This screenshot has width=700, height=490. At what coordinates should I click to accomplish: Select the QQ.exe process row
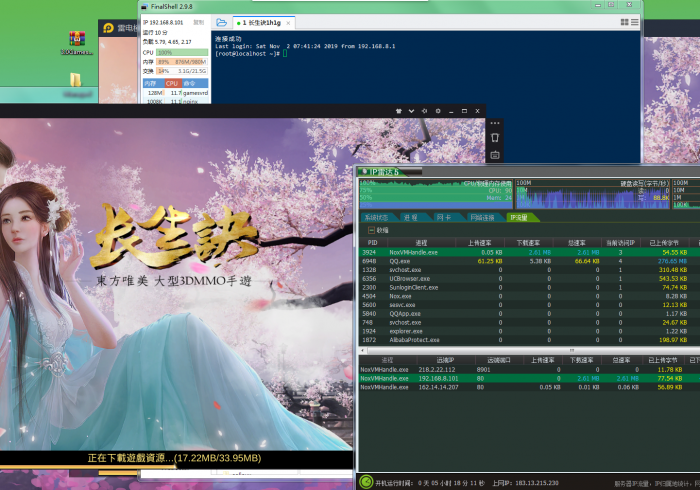(529, 261)
